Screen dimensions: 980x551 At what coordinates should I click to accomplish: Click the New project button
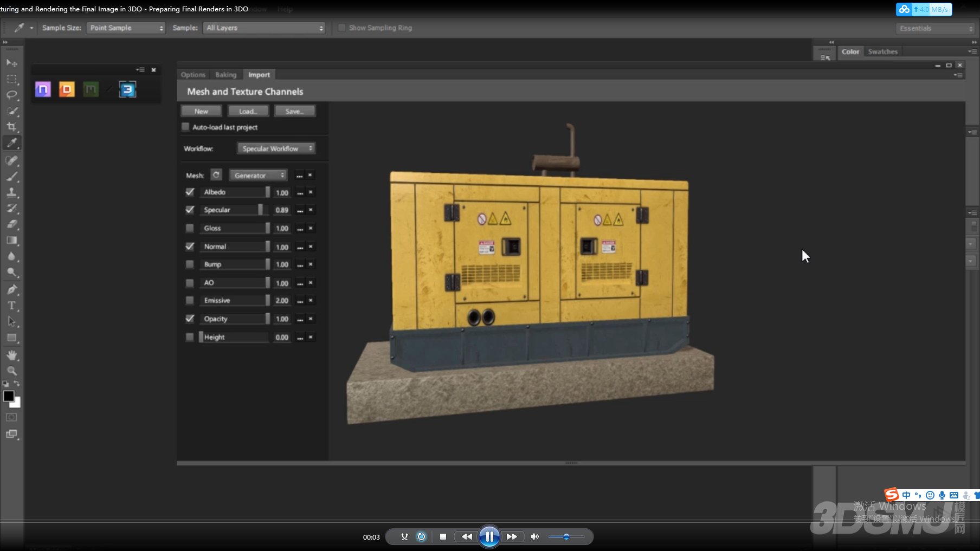[201, 111]
